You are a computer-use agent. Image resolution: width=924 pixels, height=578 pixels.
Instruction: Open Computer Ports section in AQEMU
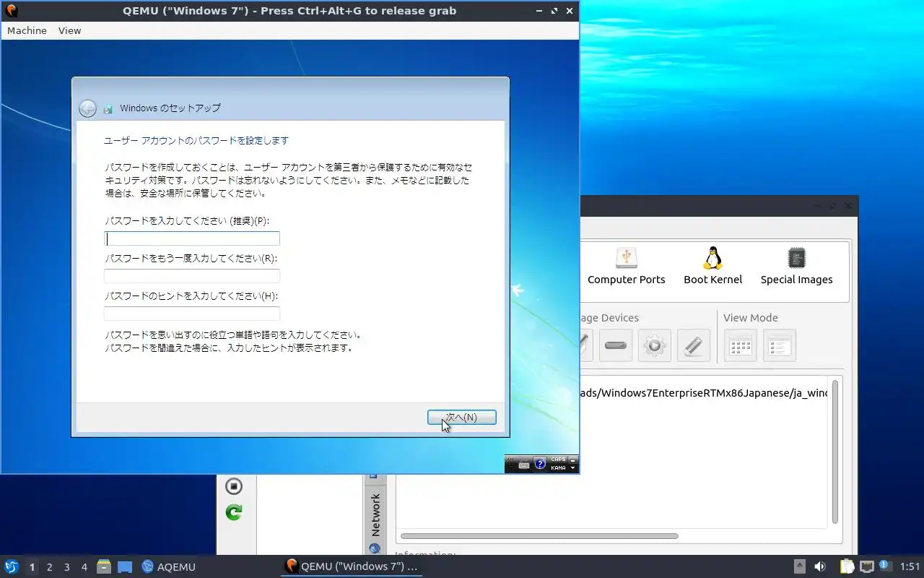[x=626, y=267]
